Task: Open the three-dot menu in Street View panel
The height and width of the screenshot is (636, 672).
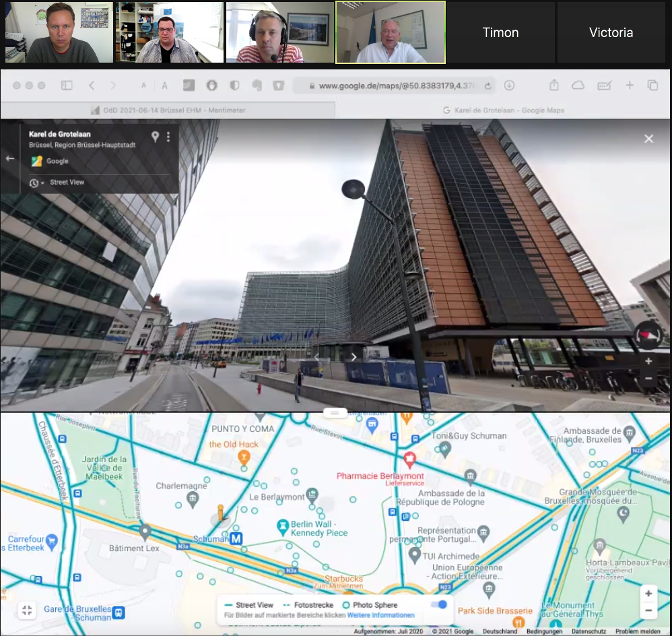Action: point(168,136)
